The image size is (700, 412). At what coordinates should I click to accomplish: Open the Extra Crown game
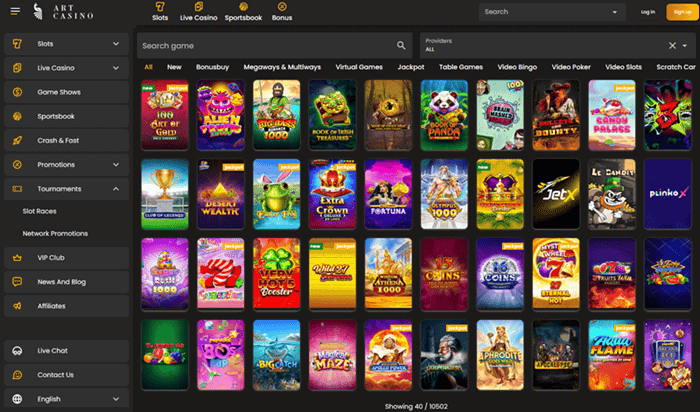333,194
